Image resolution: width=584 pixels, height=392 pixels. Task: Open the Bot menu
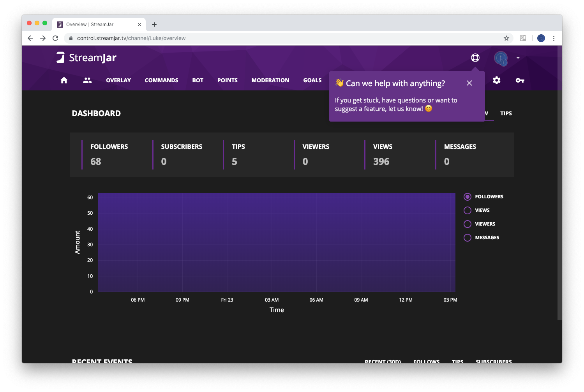click(x=198, y=80)
